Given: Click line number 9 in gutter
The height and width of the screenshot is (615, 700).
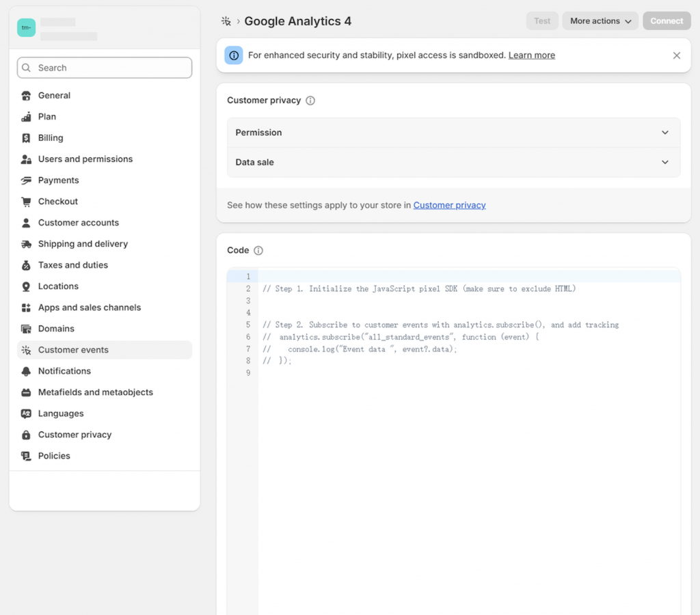Looking at the screenshot, I should click(x=248, y=373).
